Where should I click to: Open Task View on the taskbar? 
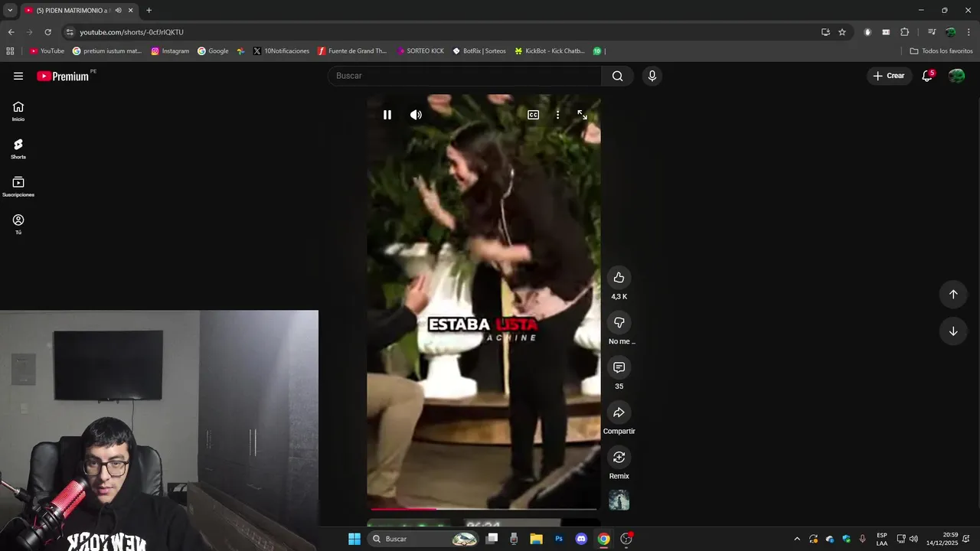pos(492,539)
